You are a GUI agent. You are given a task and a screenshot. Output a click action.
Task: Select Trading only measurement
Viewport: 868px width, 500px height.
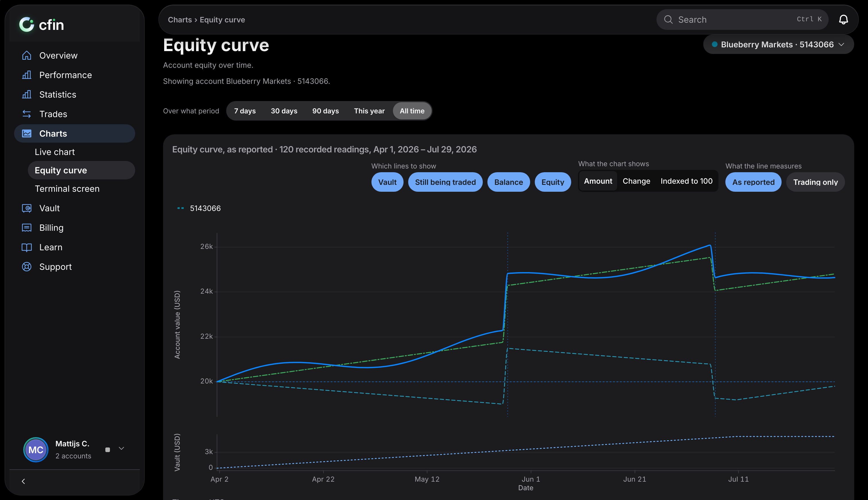coord(815,182)
